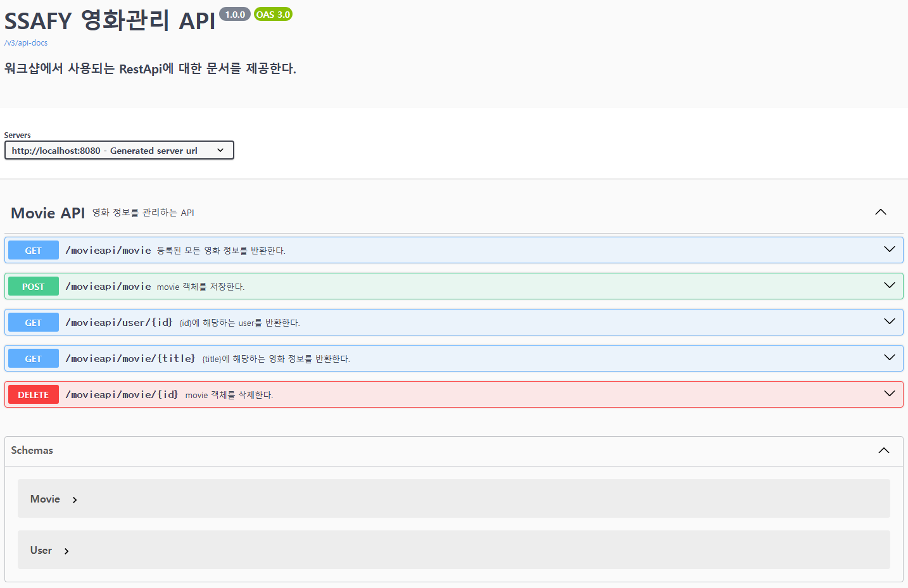Viewport: 908px width, 588px height.
Task: Click description 'movie 객체를 저장한다.'
Action: coord(201,287)
